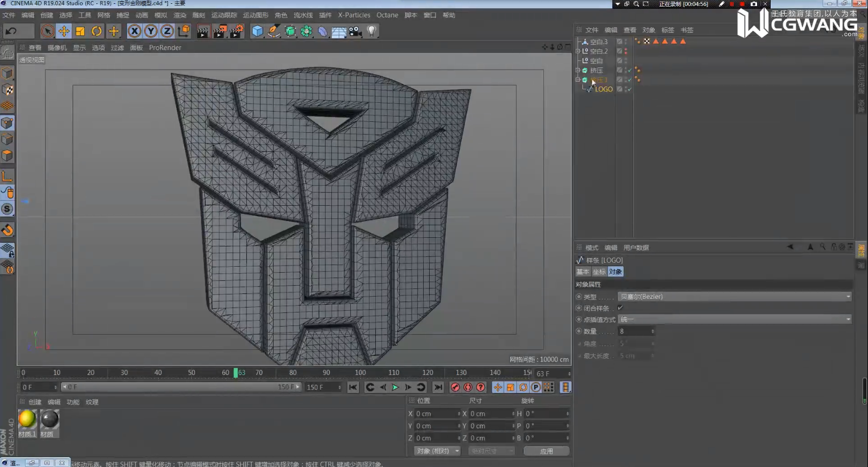Toggle the green check on LOGO object

[629, 89]
